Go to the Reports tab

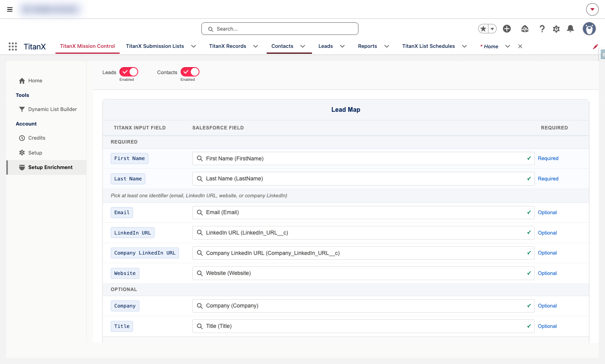(367, 46)
